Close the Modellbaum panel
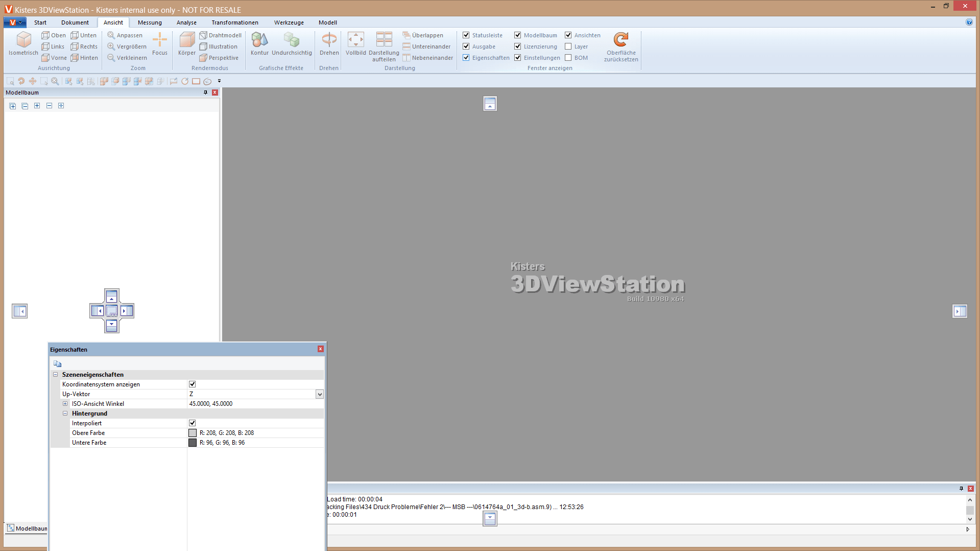Image resolution: width=980 pixels, height=551 pixels. pos(215,93)
